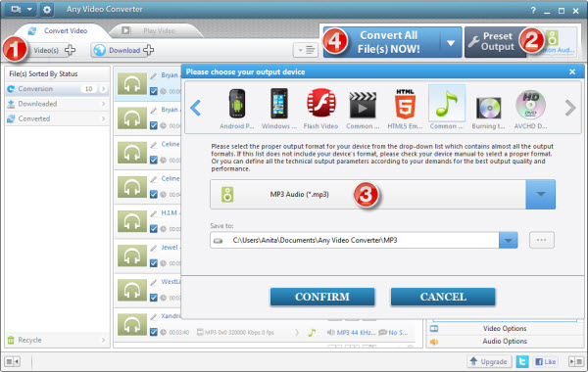Viewport: 588px width, 372px height.
Task: Uncheck the Xandri file checkbox
Action: pos(154,332)
